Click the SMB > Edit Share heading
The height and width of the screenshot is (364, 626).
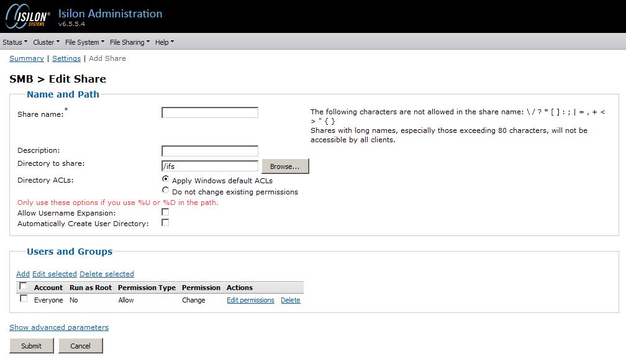58,79
